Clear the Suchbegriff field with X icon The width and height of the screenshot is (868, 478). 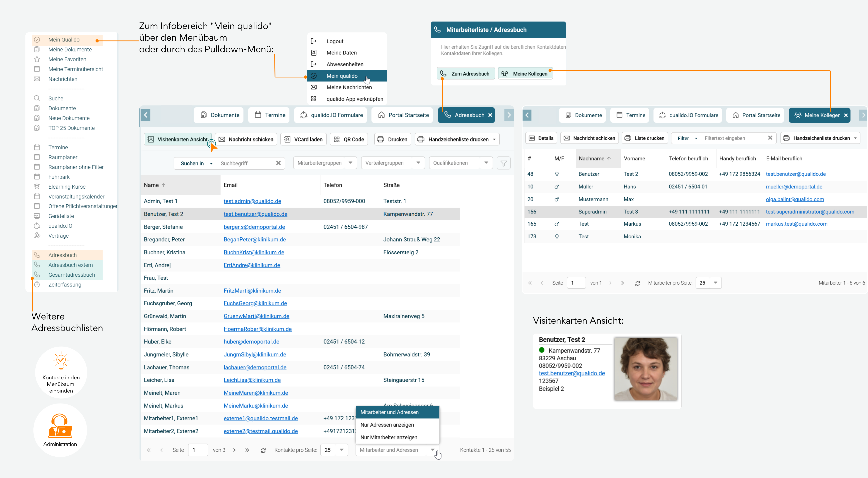(x=278, y=163)
